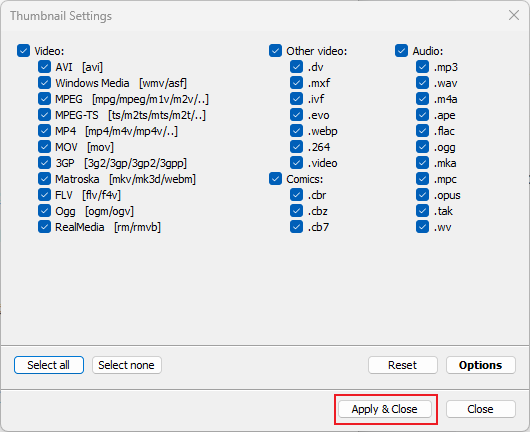Viewport: 530px width, 432px height.
Task: Toggle the .cbz comics checkbox
Action: click(x=296, y=211)
